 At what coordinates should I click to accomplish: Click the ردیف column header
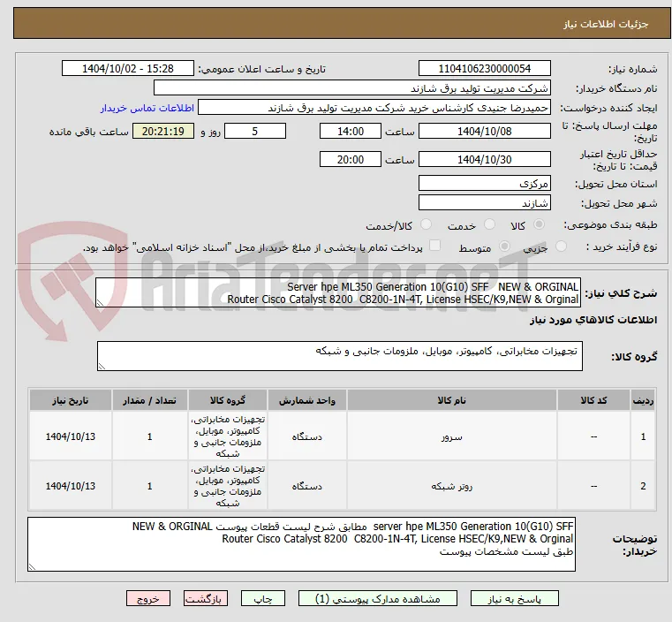[643, 400]
